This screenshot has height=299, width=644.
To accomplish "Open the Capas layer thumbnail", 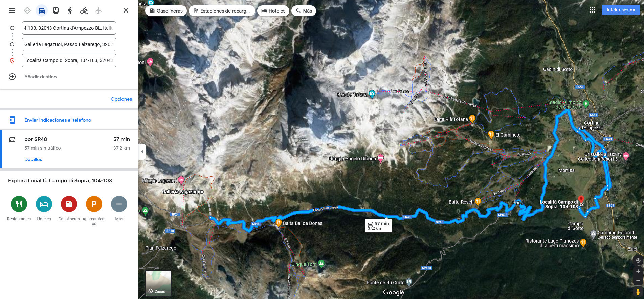I will tap(158, 283).
